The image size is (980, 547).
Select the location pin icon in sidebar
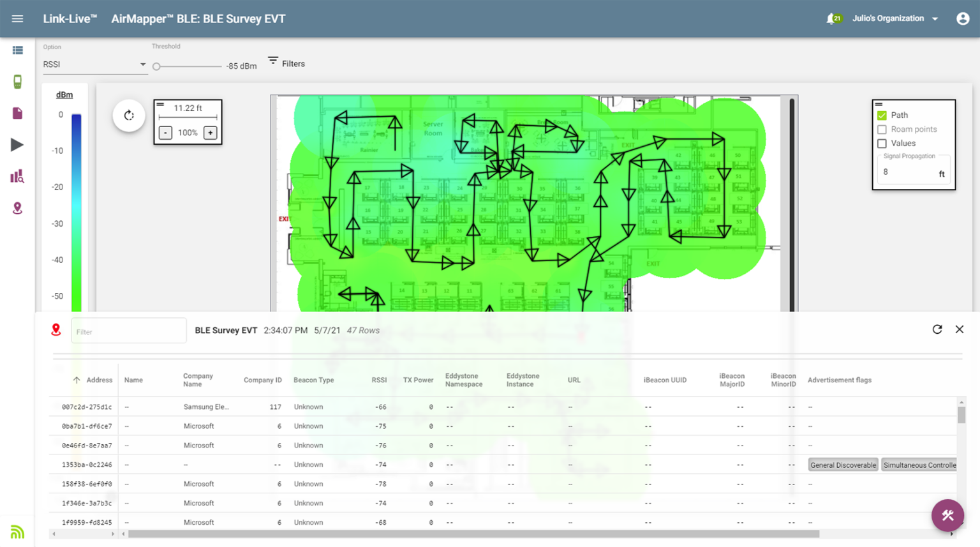[17, 207]
